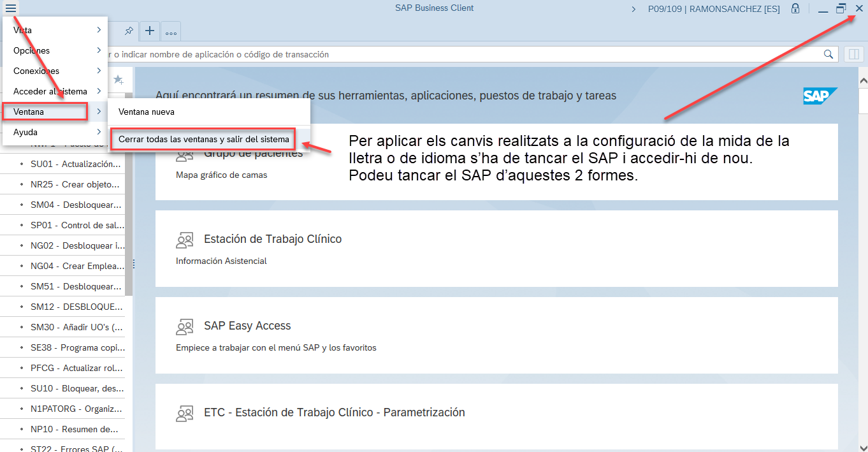The height and width of the screenshot is (452, 868).
Task: Choose Ventana nueva from submenu
Action: click(209, 112)
